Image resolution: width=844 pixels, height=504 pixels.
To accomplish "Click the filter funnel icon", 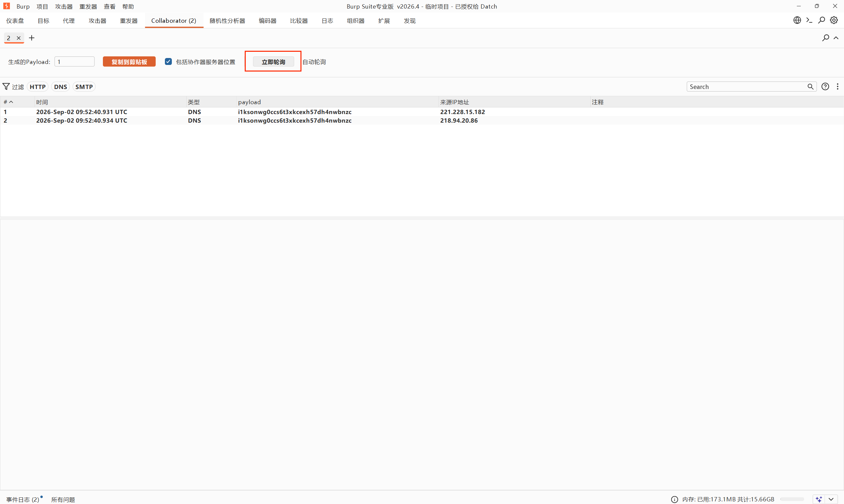I will pyautogui.click(x=6, y=87).
